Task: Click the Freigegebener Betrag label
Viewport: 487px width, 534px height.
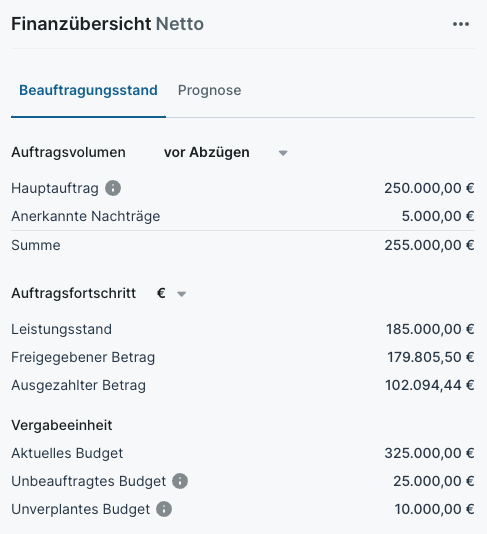Action: (83, 357)
